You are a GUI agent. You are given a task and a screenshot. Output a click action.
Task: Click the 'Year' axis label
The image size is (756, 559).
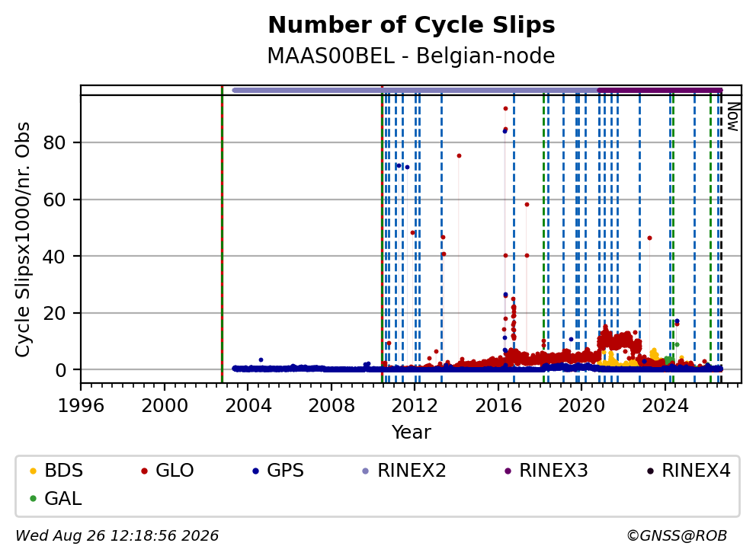pyautogui.click(x=412, y=433)
